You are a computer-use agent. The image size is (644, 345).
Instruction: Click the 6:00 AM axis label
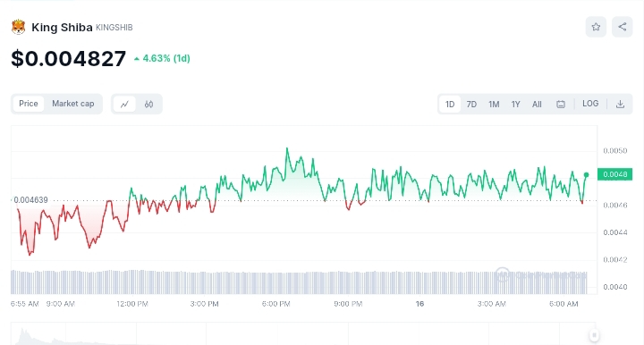[x=563, y=304]
